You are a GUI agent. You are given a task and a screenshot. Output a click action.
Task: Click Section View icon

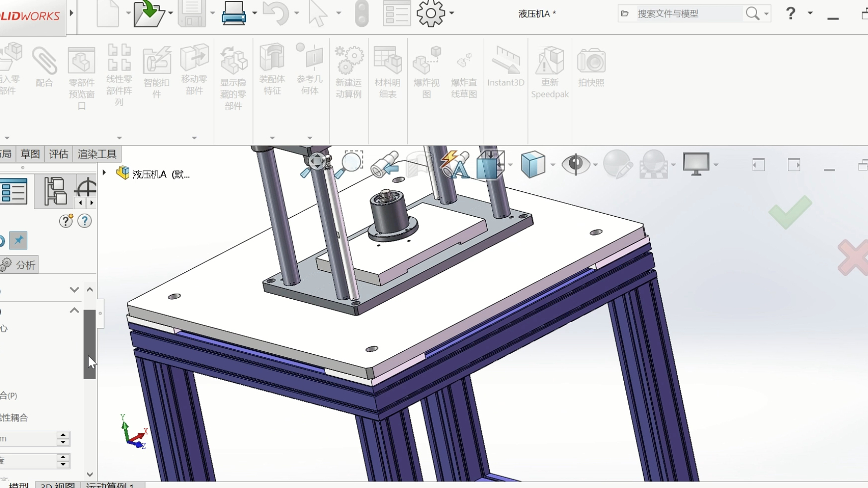click(x=421, y=164)
